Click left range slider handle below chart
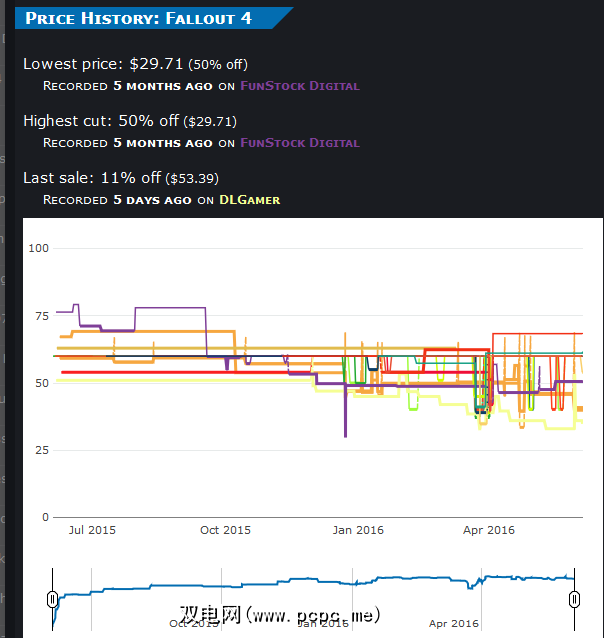604x638 pixels. pyautogui.click(x=53, y=599)
